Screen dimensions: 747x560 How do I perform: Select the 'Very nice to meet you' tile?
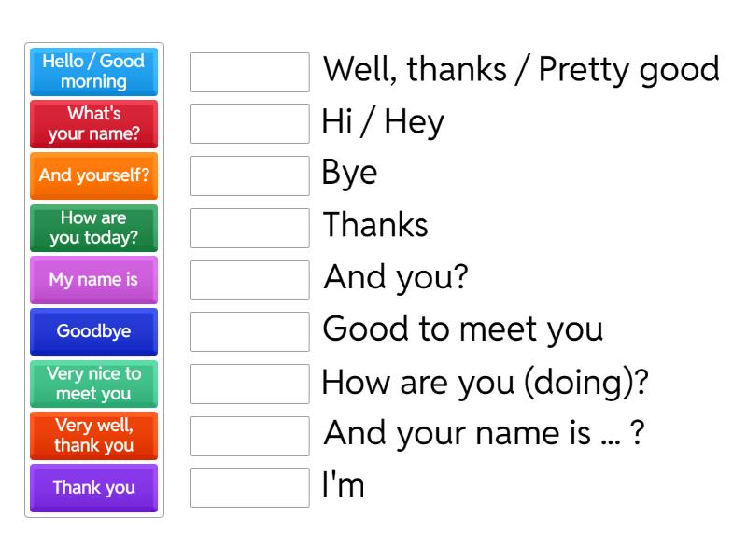[93, 384]
